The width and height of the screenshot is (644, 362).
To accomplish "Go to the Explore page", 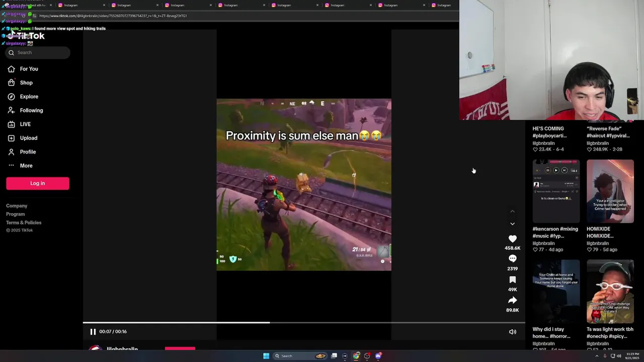I will [x=29, y=97].
